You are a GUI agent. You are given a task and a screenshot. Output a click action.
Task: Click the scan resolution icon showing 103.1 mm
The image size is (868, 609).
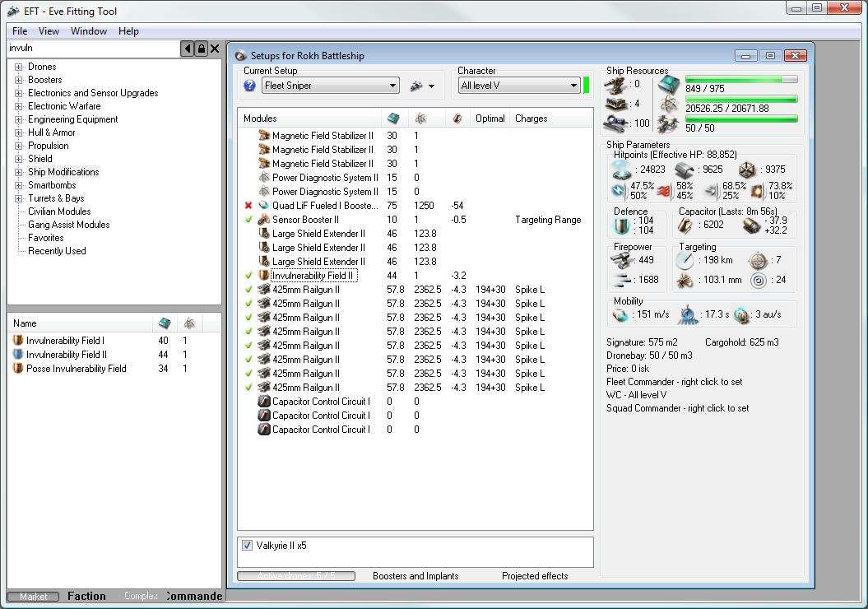pyautogui.click(x=685, y=280)
